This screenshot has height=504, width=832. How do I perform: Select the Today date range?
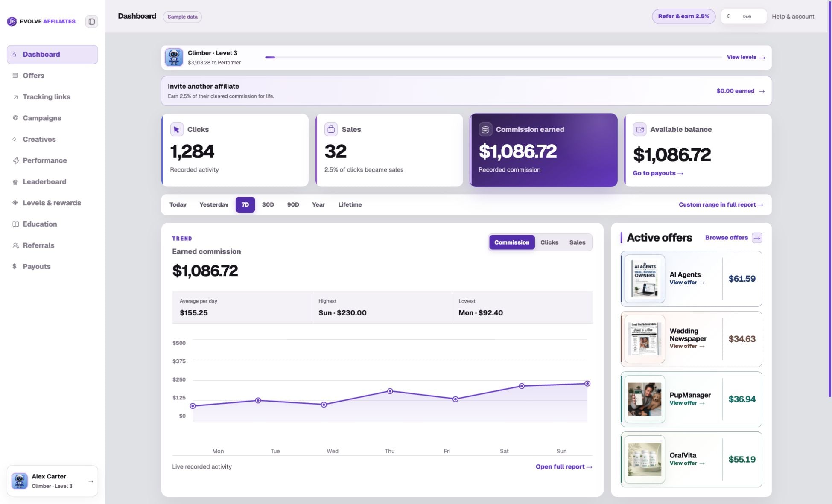178,205
